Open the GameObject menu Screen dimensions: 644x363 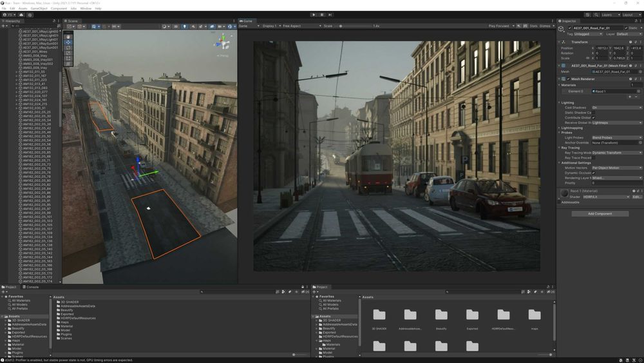[x=39, y=8]
